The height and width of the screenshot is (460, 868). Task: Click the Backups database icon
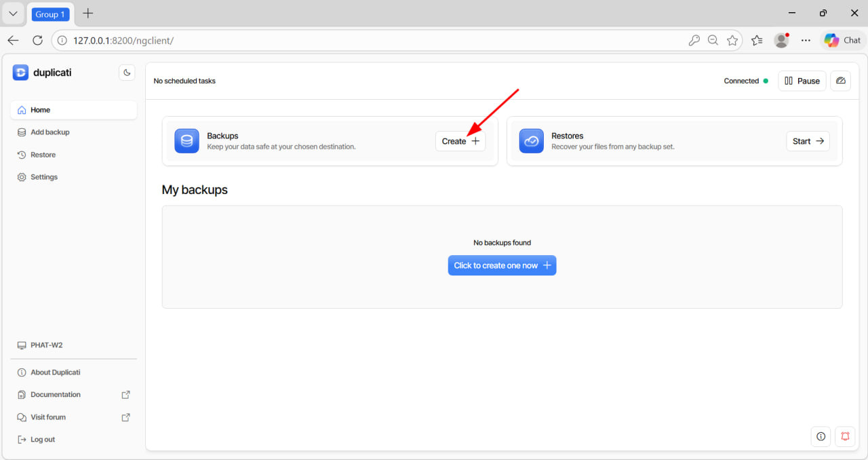point(186,141)
